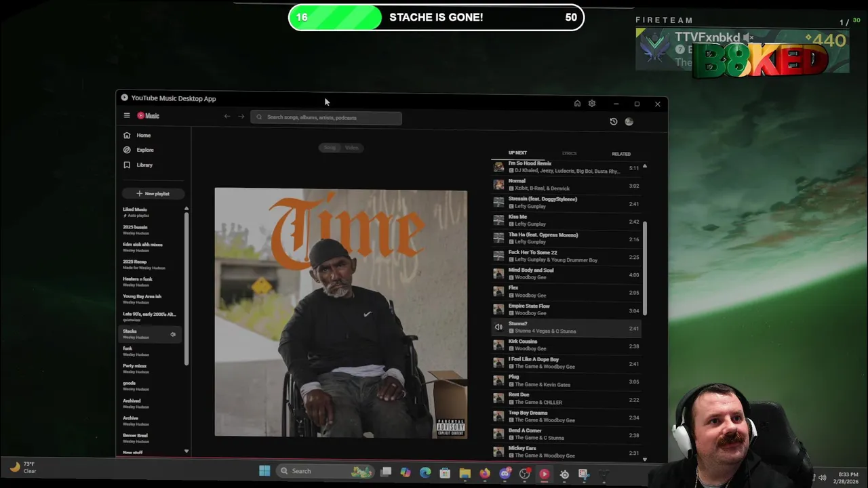Open the 2025 Recap playlist
The height and width of the screenshot is (488, 868).
pyautogui.click(x=151, y=264)
